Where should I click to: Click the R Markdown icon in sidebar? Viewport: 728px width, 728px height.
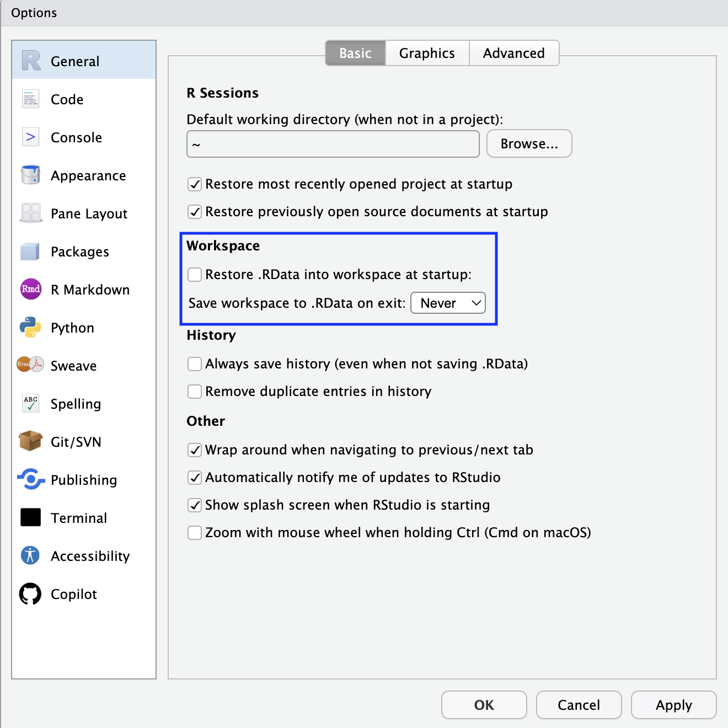tap(30, 289)
